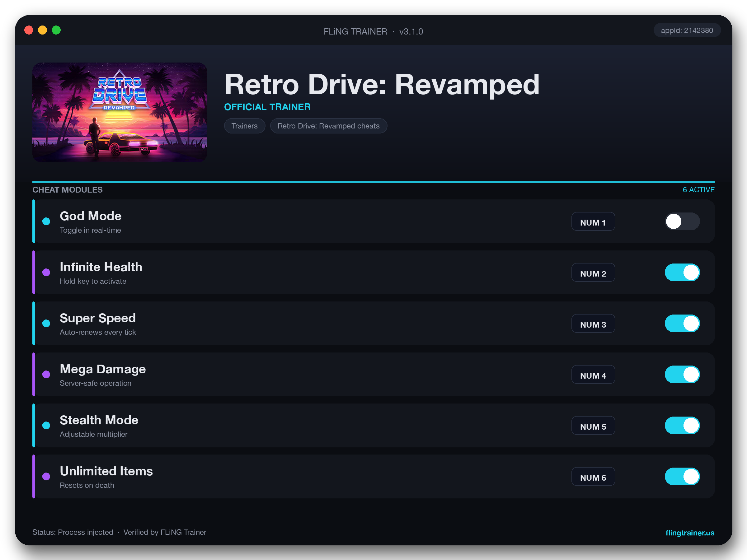Click 'Hold key to activate' description
This screenshot has height=560, width=747.
(x=93, y=281)
